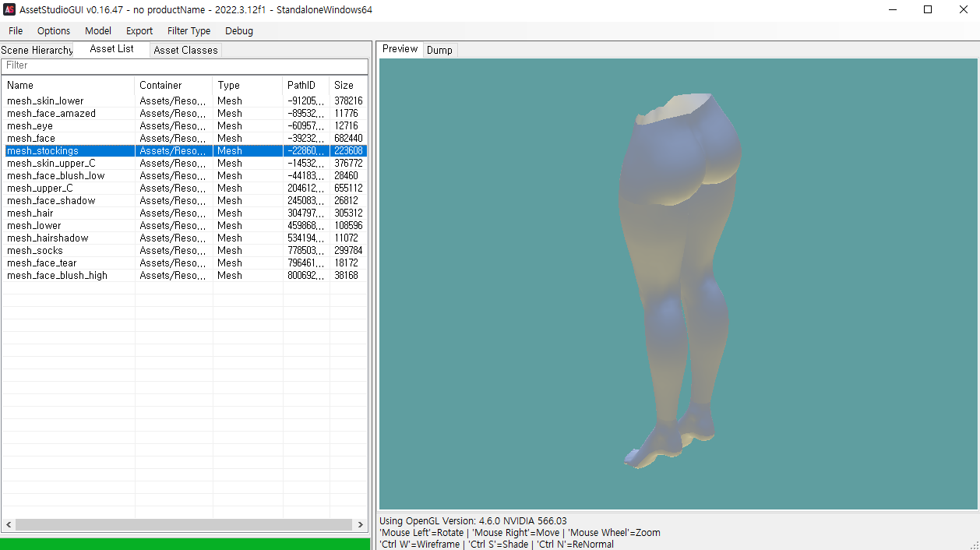Click the green progress bar
980x550 pixels.
[185, 544]
